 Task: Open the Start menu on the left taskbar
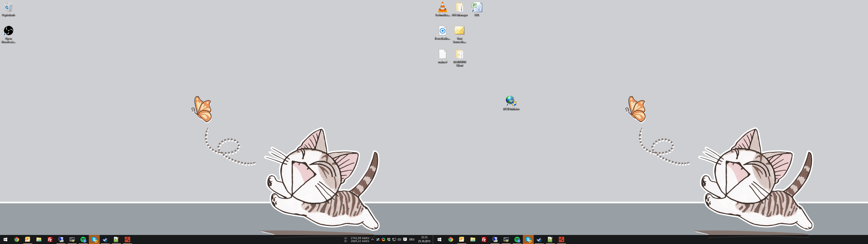[x=5, y=240]
